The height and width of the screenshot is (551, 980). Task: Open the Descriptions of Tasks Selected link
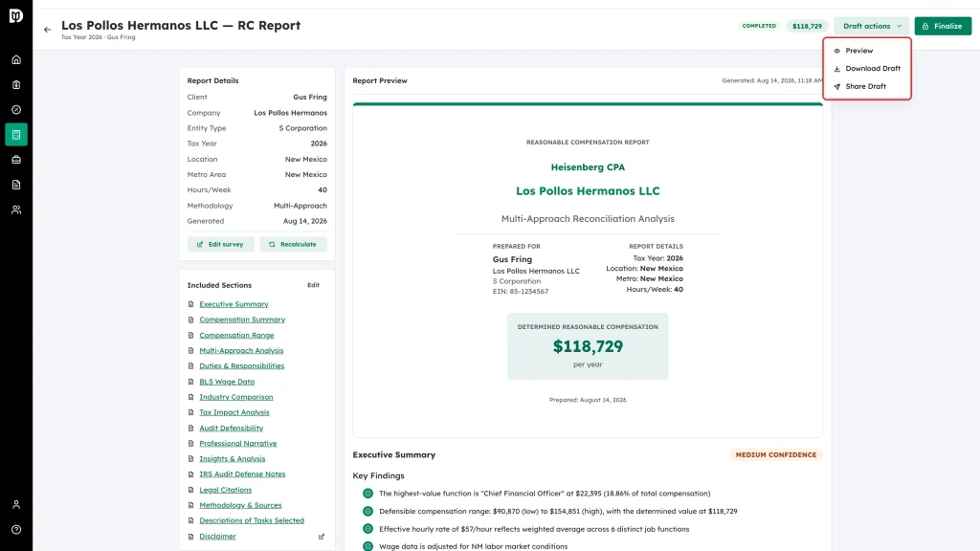point(252,520)
